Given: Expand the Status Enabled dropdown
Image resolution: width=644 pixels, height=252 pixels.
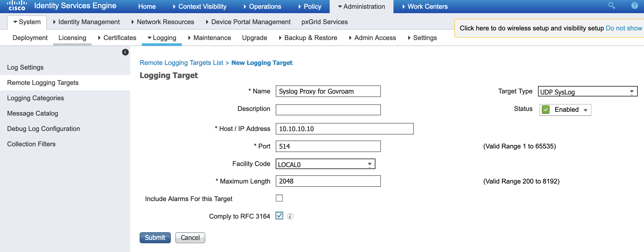Looking at the screenshot, I should point(586,110).
